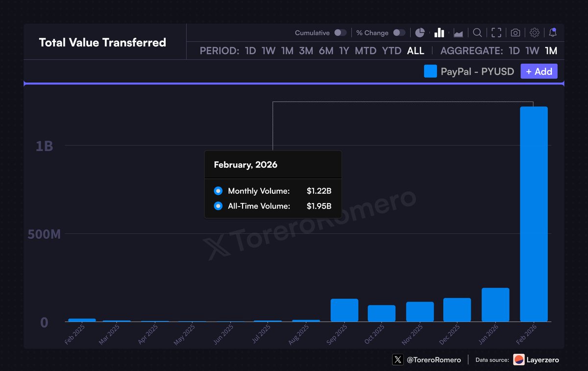
Task: Open fullscreen view icon
Action: [x=496, y=33]
